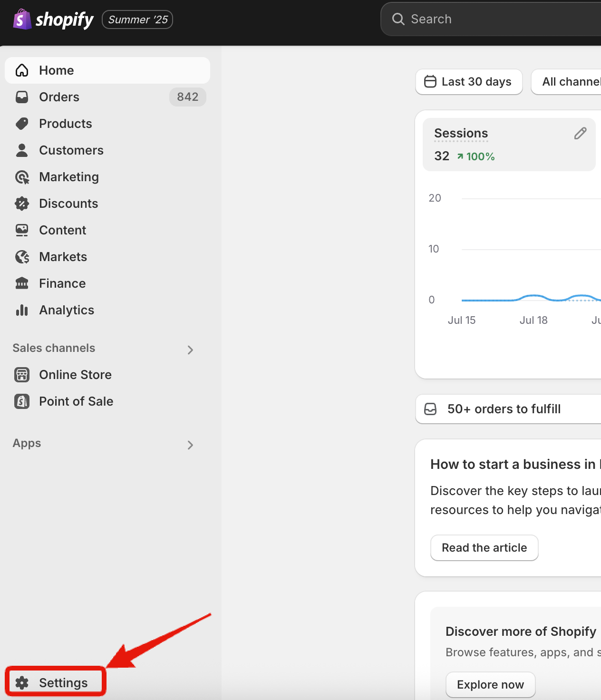This screenshot has width=601, height=700.
Task: Click the Sales channels heading
Action: pos(54,348)
